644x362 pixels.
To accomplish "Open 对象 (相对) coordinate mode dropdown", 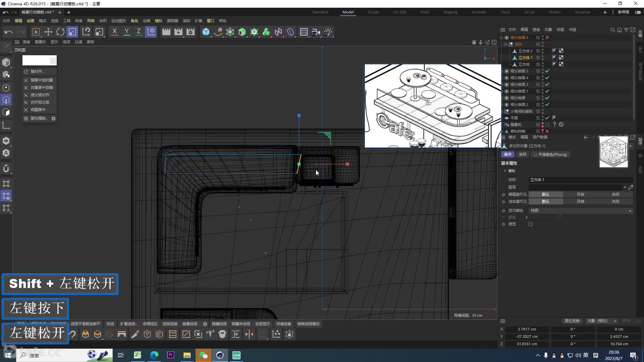I will tap(601, 321).
